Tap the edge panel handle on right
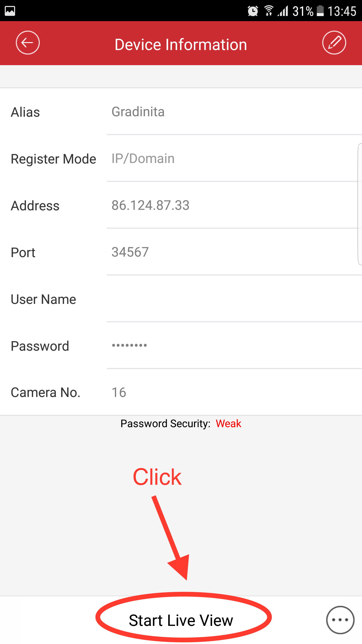This screenshot has width=362, height=644. 360,204
